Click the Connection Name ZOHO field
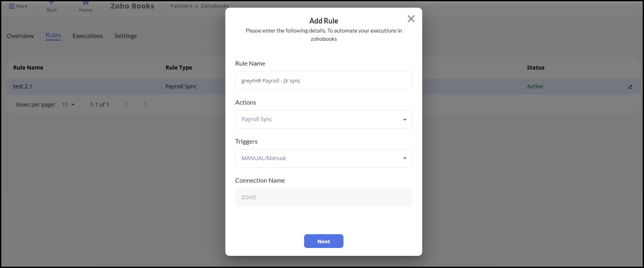The height and width of the screenshot is (268, 644). (x=324, y=198)
